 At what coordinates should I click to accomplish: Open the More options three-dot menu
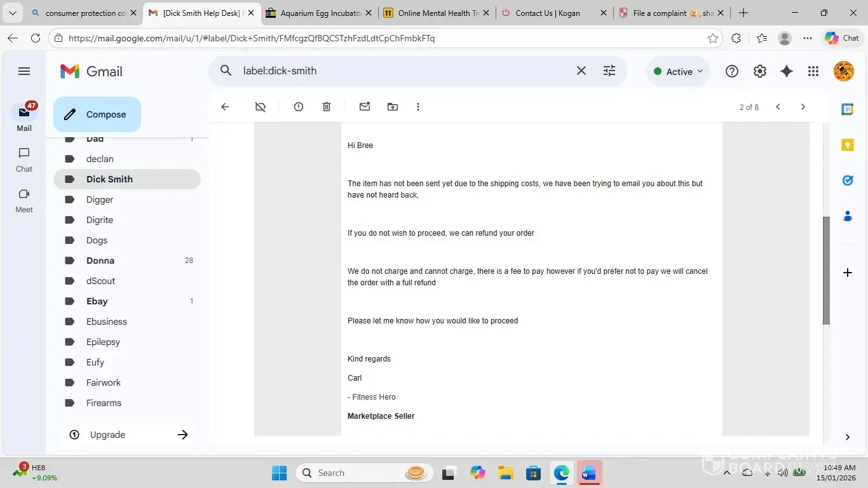pos(418,107)
